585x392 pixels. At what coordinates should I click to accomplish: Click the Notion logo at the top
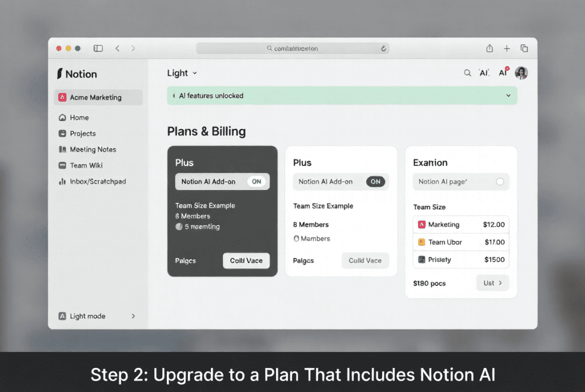[x=77, y=74]
